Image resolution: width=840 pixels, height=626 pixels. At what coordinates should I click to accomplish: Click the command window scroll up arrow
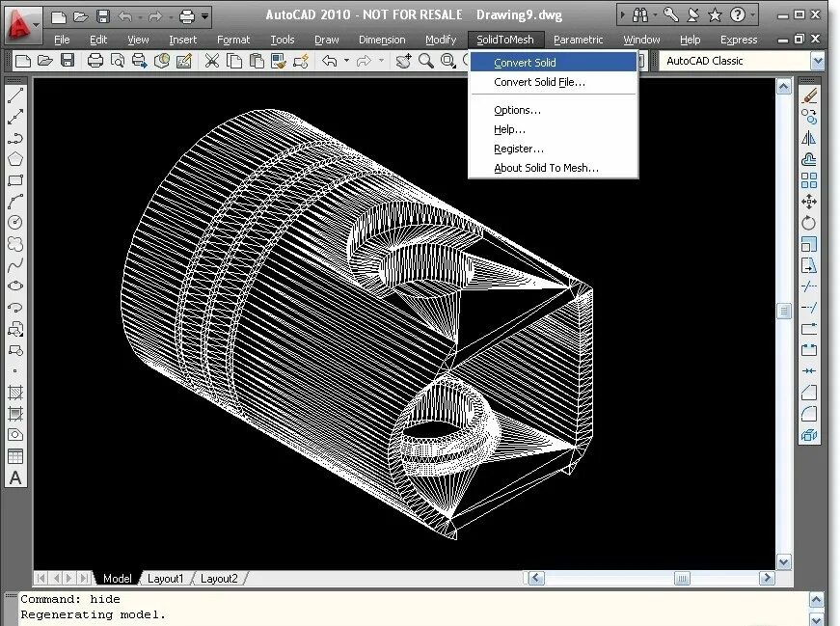[x=816, y=600]
